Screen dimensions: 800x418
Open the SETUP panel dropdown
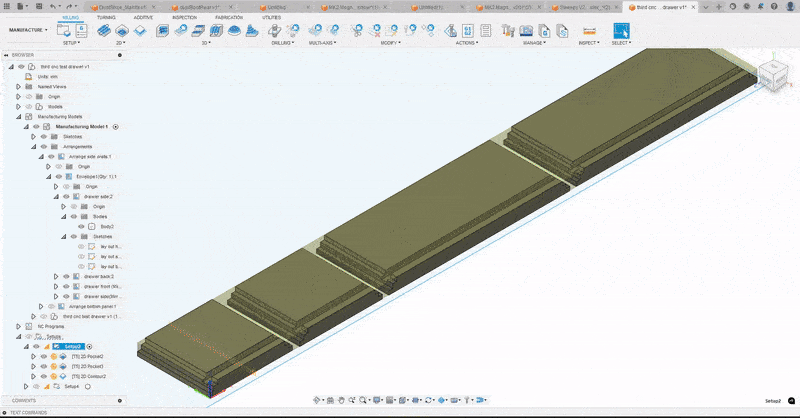[x=71, y=43]
